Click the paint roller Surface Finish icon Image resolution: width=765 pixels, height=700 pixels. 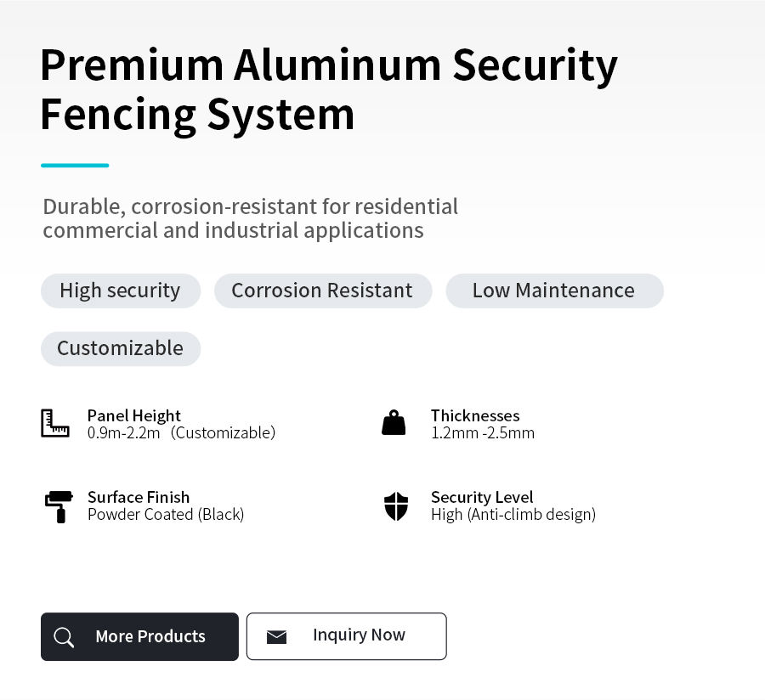tap(59, 507)
